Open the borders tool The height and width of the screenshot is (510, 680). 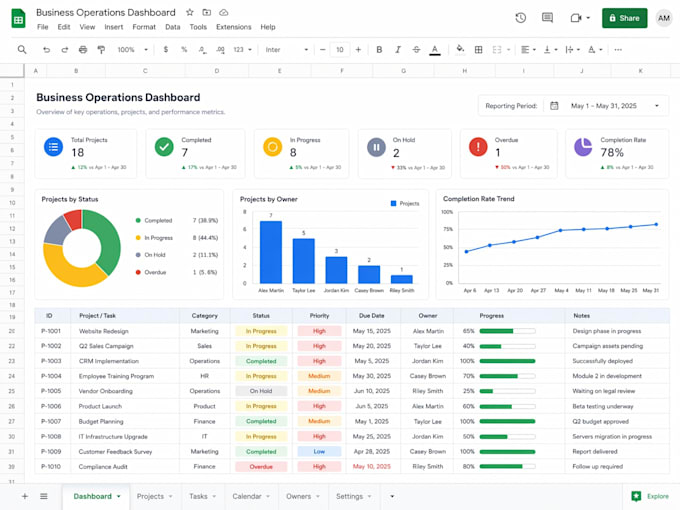tap(478, 49)
